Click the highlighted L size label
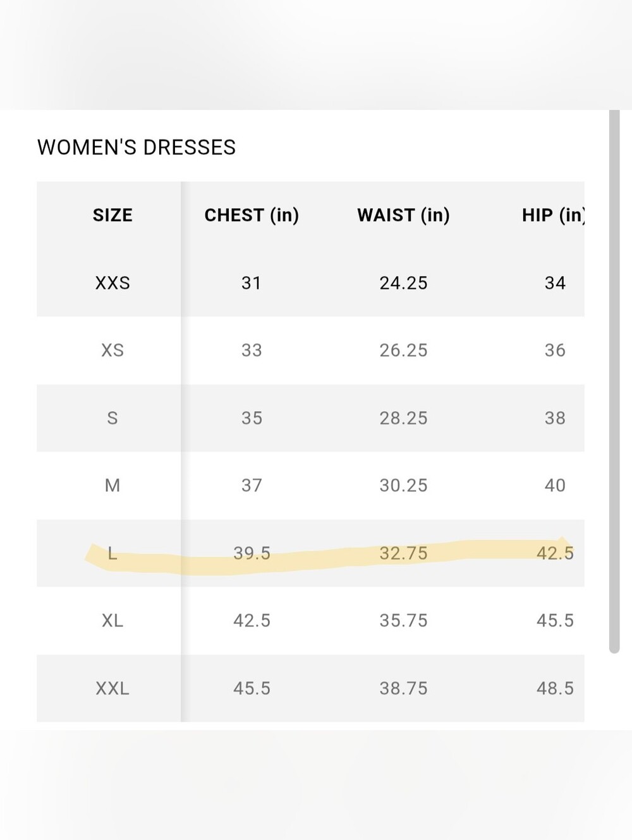The image size is (632, 840). (112, 553)
